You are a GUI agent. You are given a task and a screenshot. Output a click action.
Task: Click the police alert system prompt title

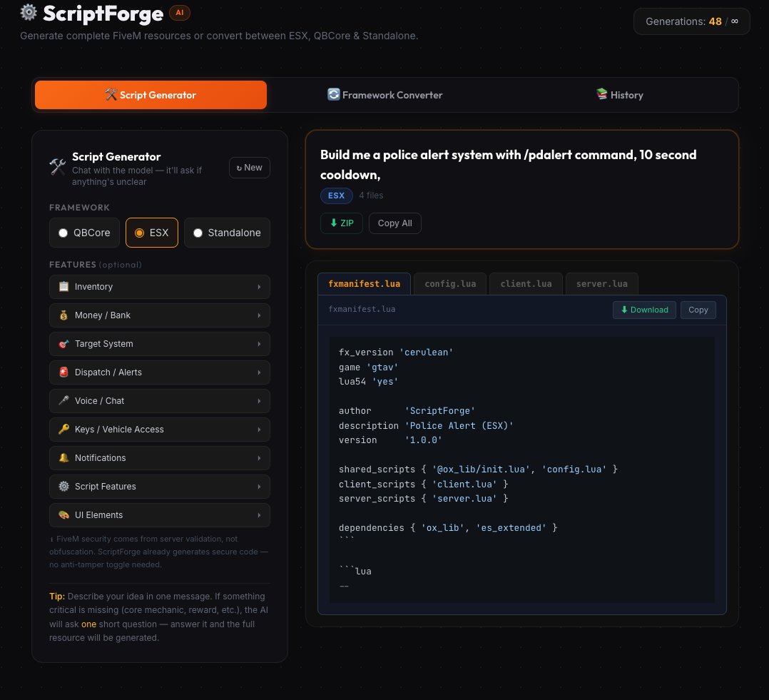pos(508,164)
